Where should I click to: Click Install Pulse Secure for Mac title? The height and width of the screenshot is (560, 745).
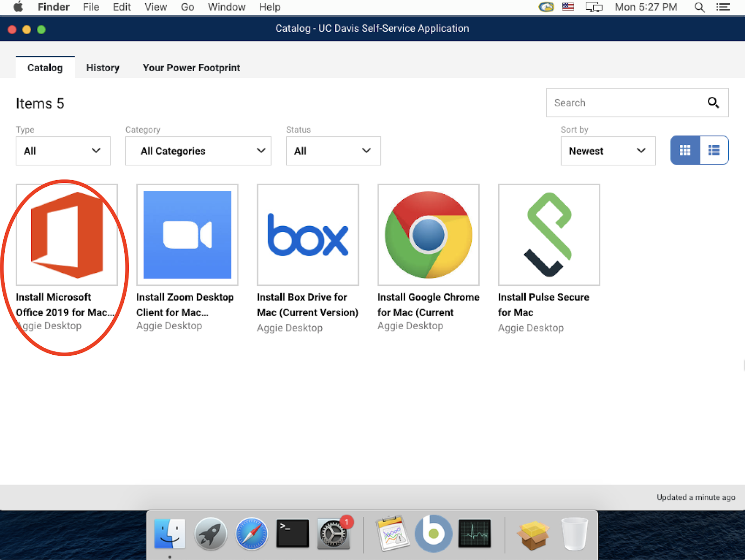point(543,304)
